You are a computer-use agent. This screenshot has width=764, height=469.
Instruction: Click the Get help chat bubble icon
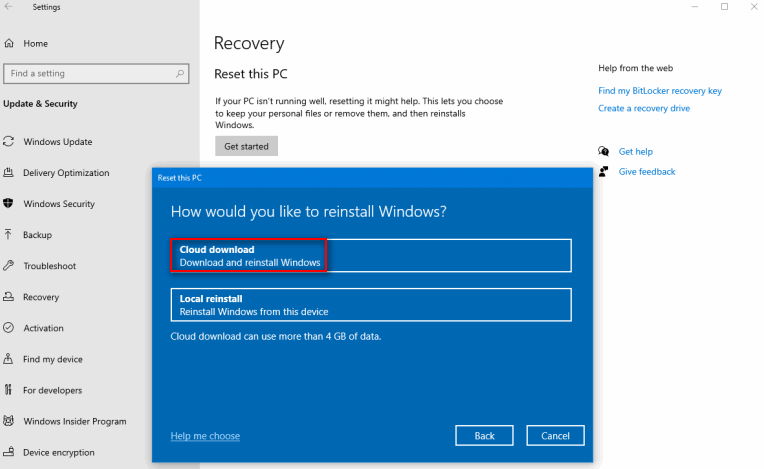604,151
